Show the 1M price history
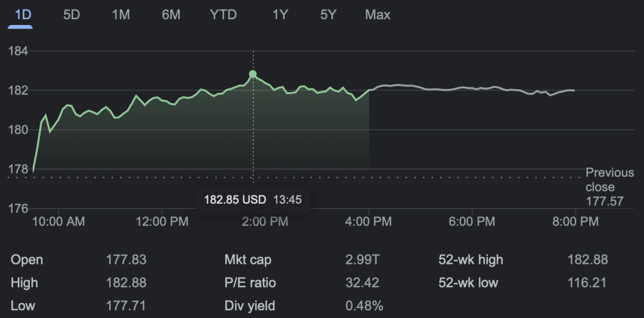The width and height of the screenshot is (644, 318). pyautogui.click(x=120, y=15)
